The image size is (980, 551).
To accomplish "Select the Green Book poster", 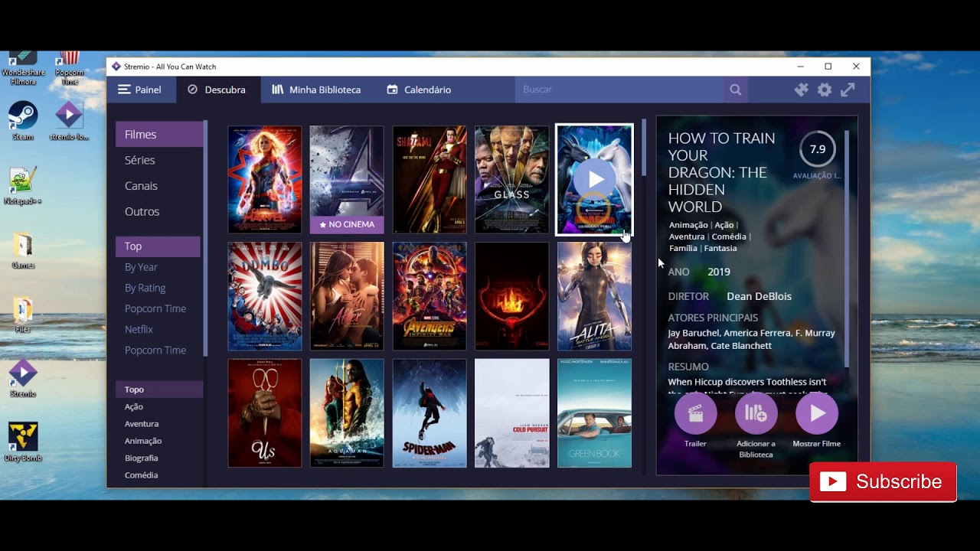I will 595,413.
